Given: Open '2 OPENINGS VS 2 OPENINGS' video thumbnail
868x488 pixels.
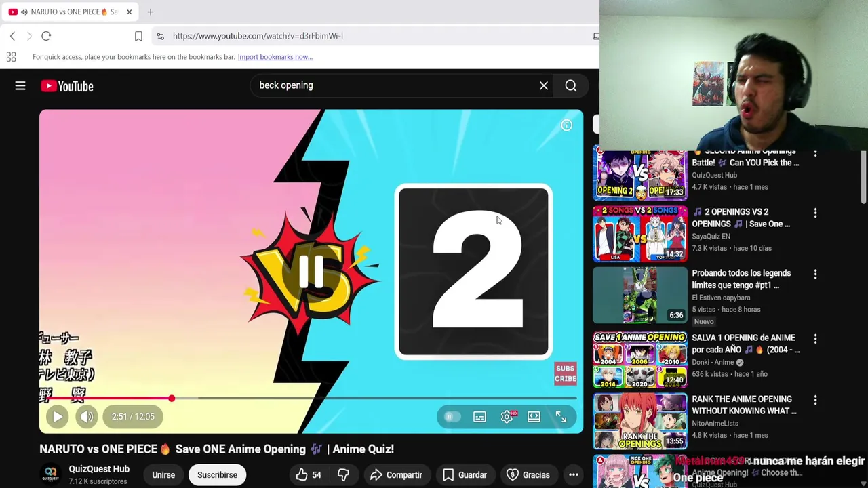Looking at the screenshot, I should click(x=640, y=235).
